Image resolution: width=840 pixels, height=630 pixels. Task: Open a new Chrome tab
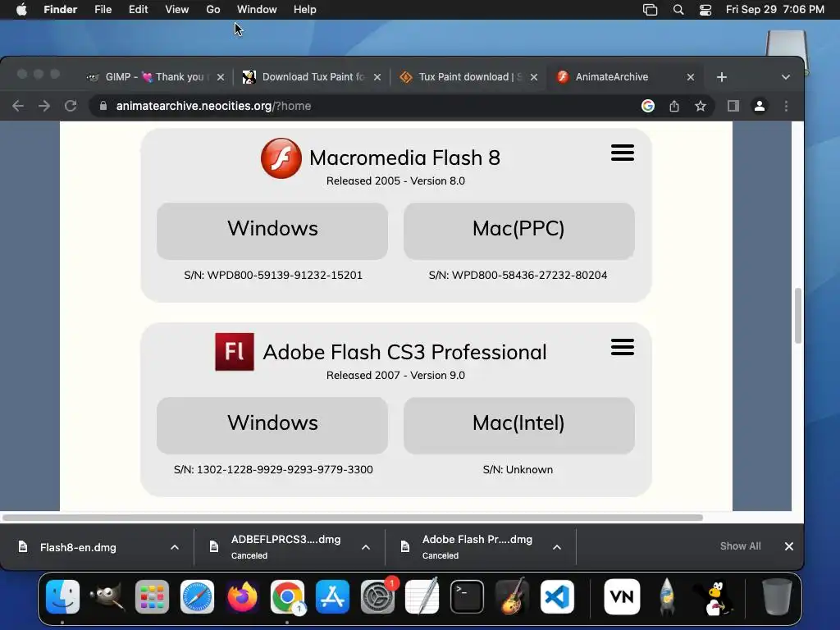click(x=722, y=77)
